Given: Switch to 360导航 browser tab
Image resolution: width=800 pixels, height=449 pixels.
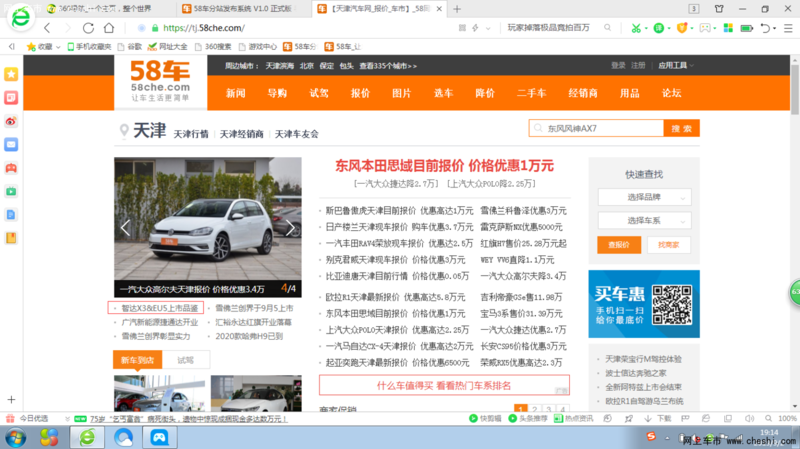Looking at the screenshot, I should click(x=105, y=9).
